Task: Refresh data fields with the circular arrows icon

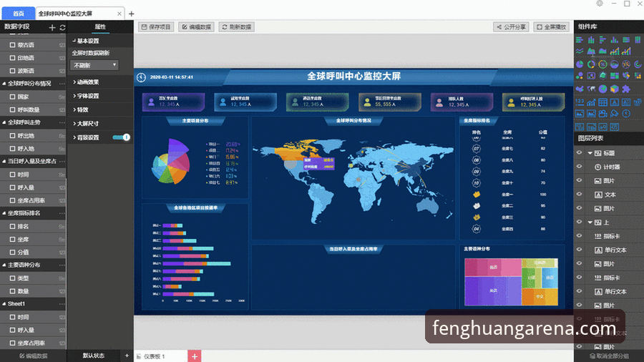Action: click(x=62, y=27)
